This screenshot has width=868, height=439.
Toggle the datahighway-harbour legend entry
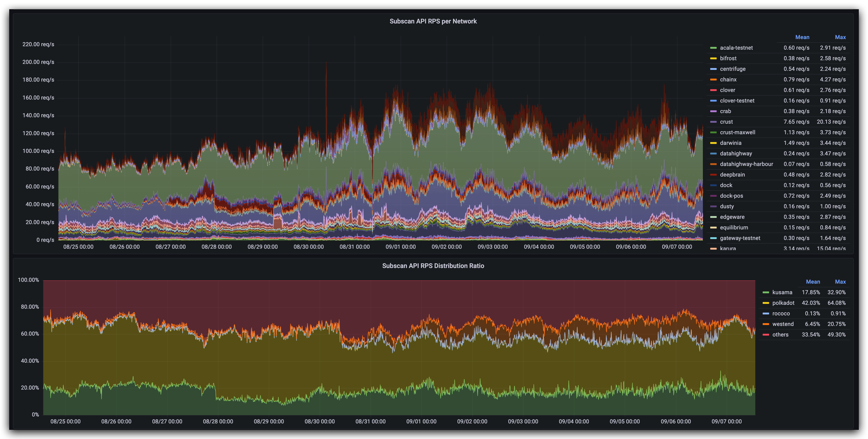click(746, 164)
